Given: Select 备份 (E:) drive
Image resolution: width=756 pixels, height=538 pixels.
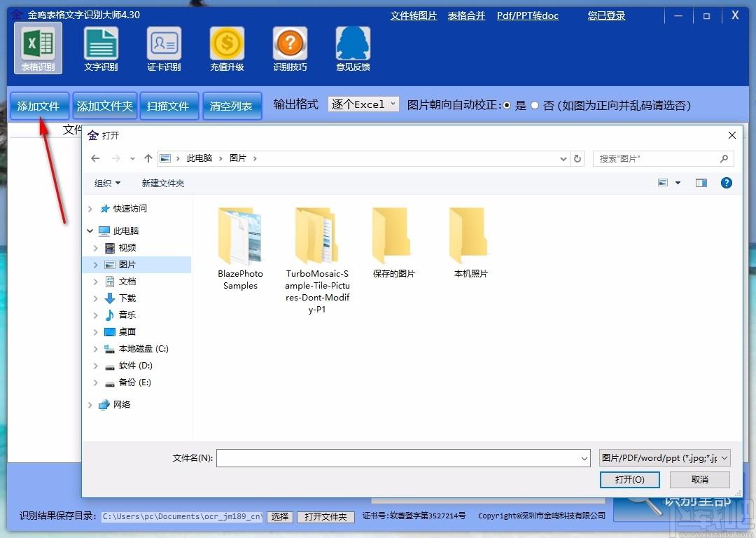Looking at the screenshot, I should tap(134, 382).
